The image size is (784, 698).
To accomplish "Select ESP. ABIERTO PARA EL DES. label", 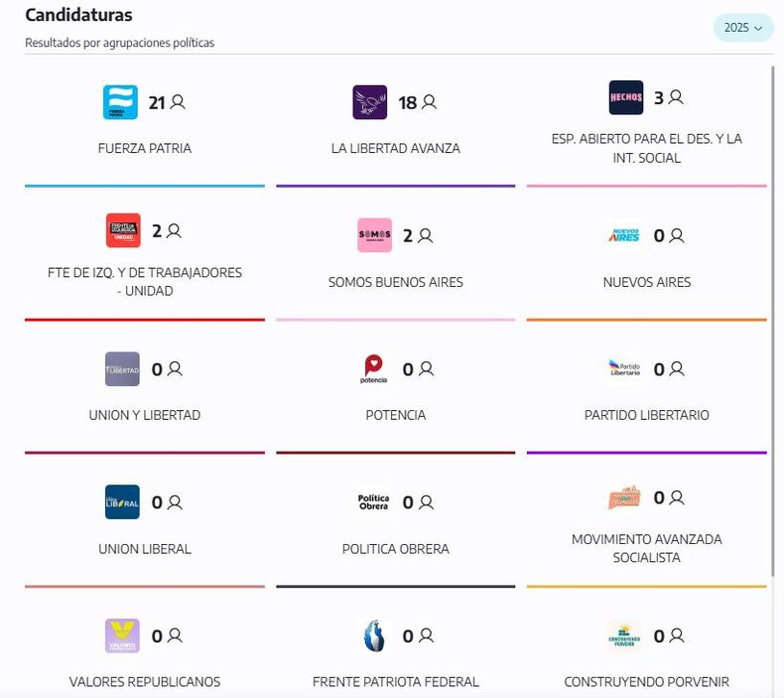I will click(646, 148).
